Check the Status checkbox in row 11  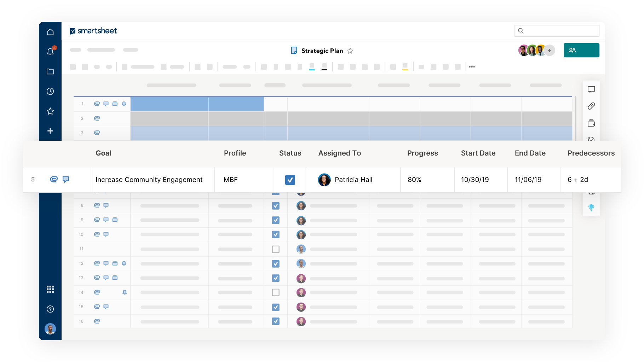click(276, 249)
